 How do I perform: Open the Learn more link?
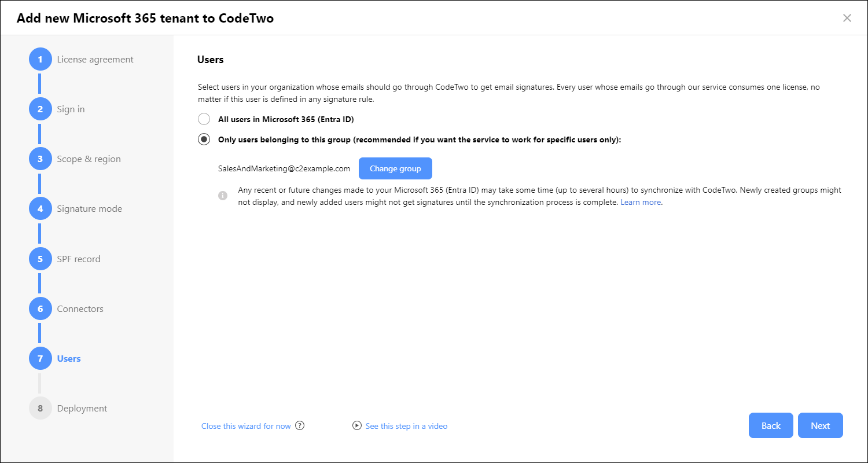641,203
